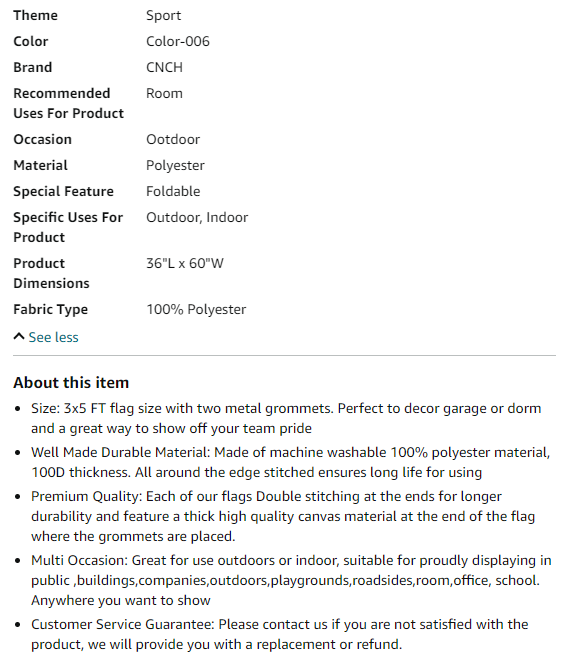Image resolution: width=578 pixels, height=661 pixels.
Task: Click the Ootdoor occasion value
Action: coord(173,140)
